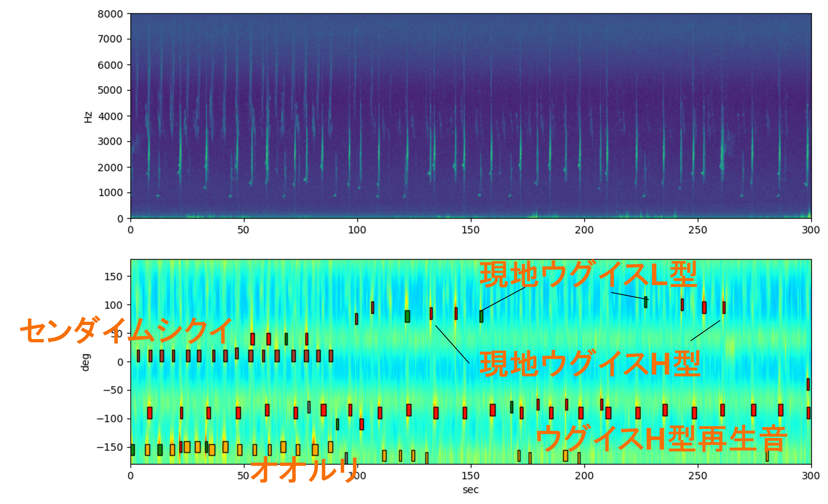
Task: Click the 1000 frequency tick label
Action: pyautogui.click(x=110, y=193)
